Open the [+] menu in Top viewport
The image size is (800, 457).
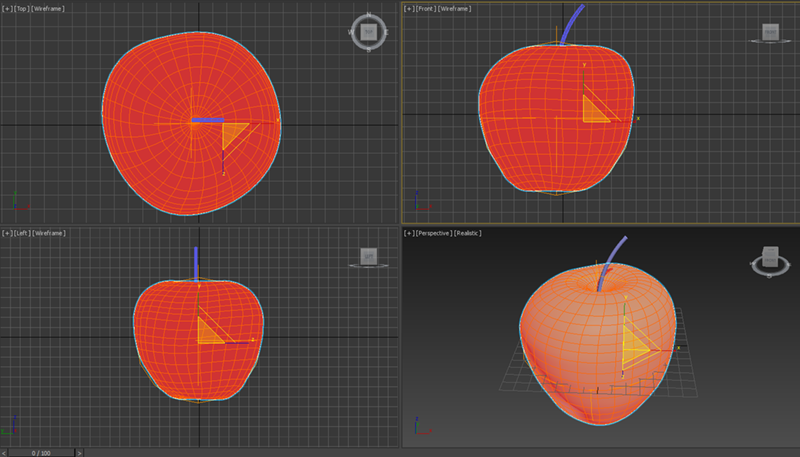point(7,9)
